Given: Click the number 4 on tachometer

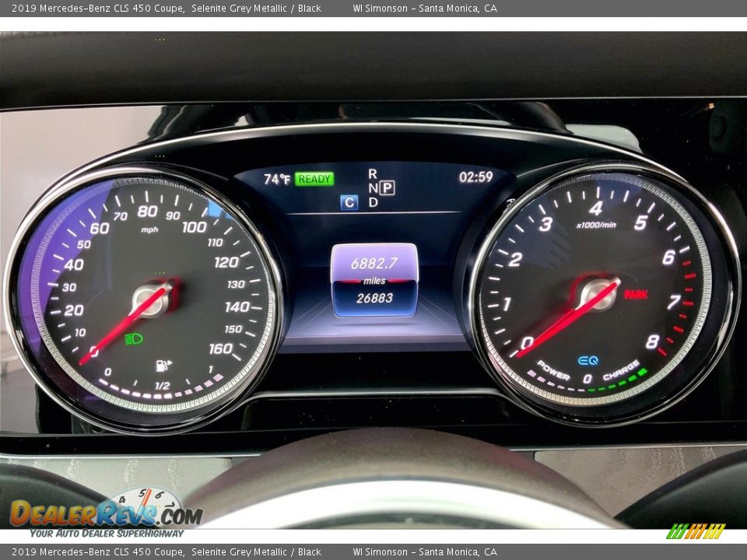Looking at the screenshot, I should click(596, 208).
